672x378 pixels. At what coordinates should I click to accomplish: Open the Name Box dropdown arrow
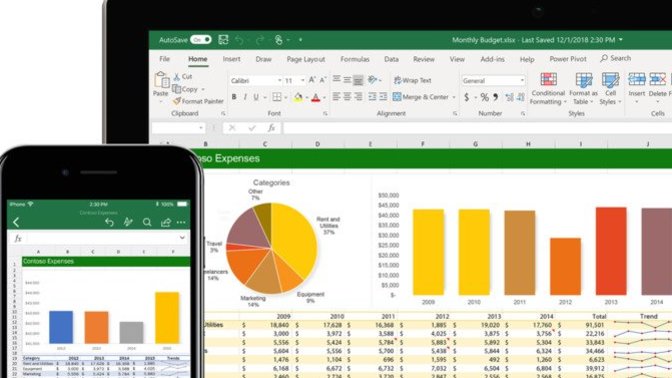coord(201,128)
